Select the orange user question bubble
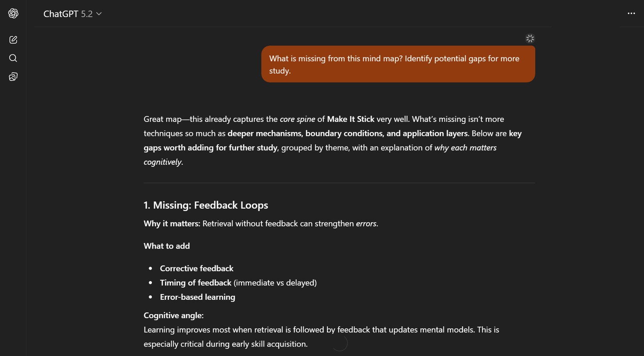644x356 pixels. click(398, 64)
